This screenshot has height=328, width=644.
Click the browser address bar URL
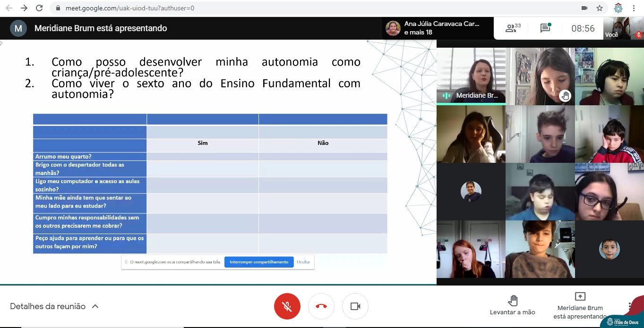point(130,8)
